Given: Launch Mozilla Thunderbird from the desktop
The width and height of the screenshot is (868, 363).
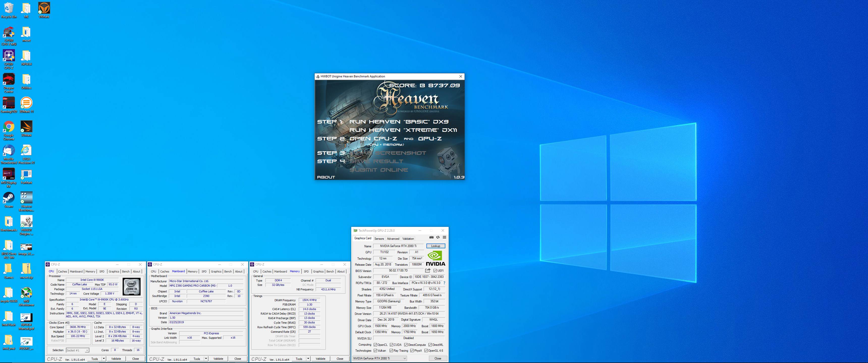Looking at the screenshot, I should click(x=9, y=154).
